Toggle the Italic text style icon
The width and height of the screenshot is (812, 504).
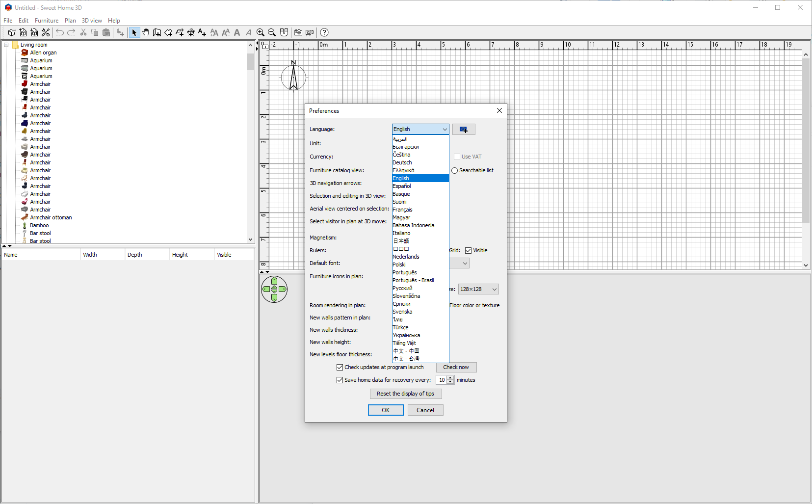pyautogui.click(x=248, y=32)
